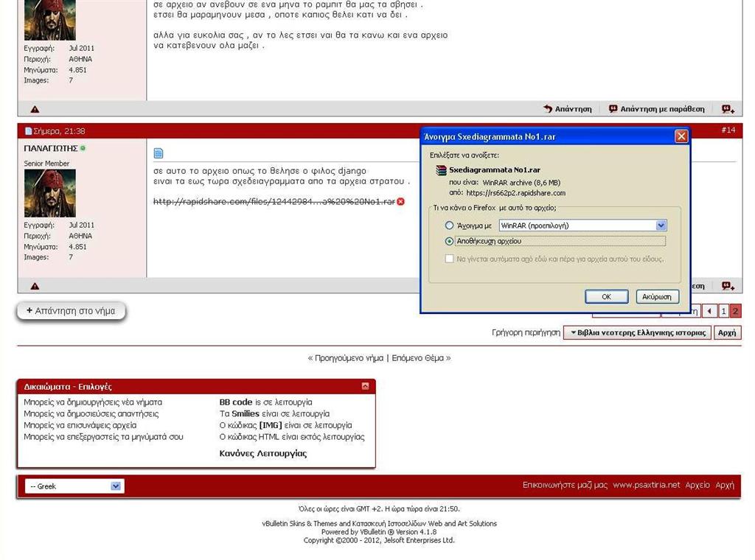Open the ΠΑΝΑΓΙΩΤΗΣ username menu in post #14
The height and width of the screenshot is (560, 755).
point(51,148)
